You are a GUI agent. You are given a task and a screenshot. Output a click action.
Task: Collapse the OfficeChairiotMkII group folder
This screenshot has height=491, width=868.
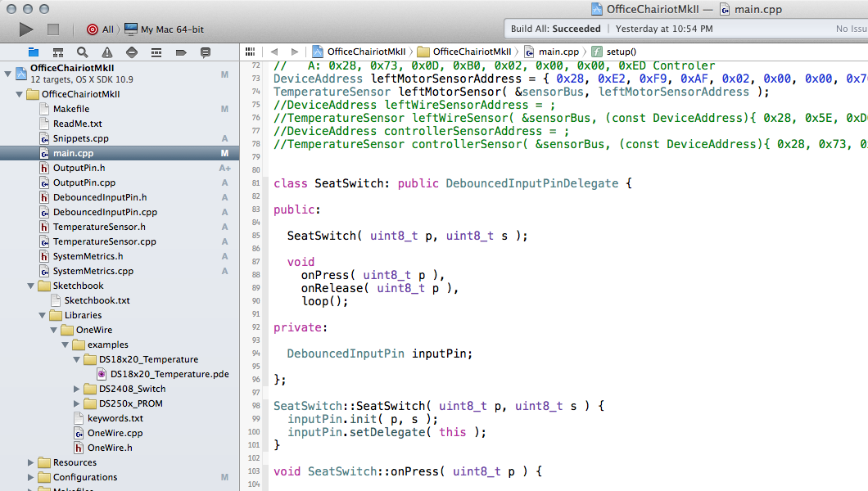pyautogui.click(x=20, y=94)
